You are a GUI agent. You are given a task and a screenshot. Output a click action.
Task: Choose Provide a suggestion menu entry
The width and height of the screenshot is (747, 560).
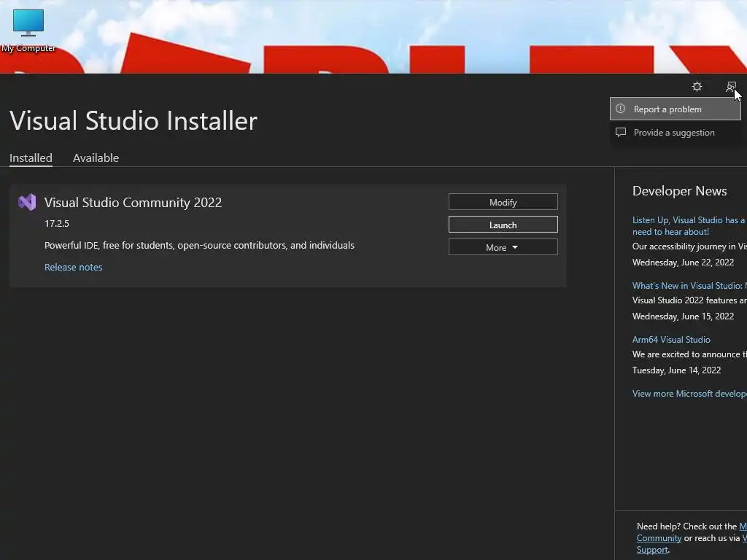675,133
